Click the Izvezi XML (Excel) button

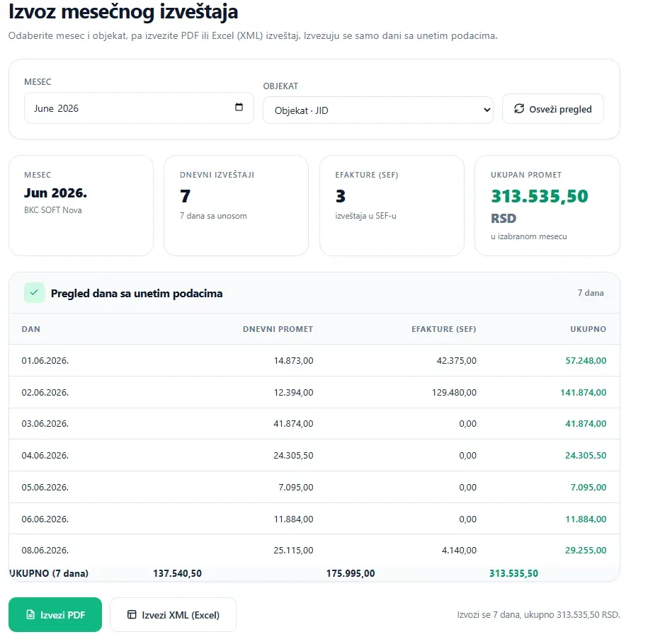(x=173, y=615)
